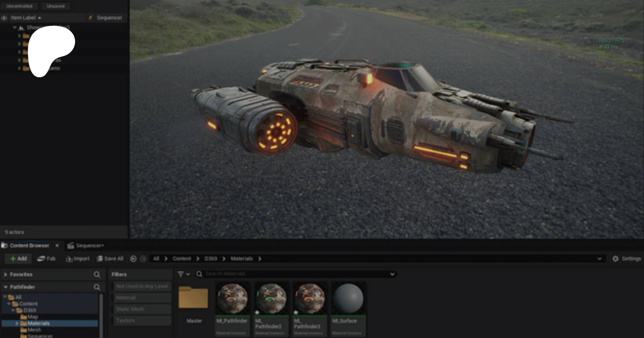Select the MI_Surface material thumbnail
Viewport: 644px width, 338px height.
[348, 299]
